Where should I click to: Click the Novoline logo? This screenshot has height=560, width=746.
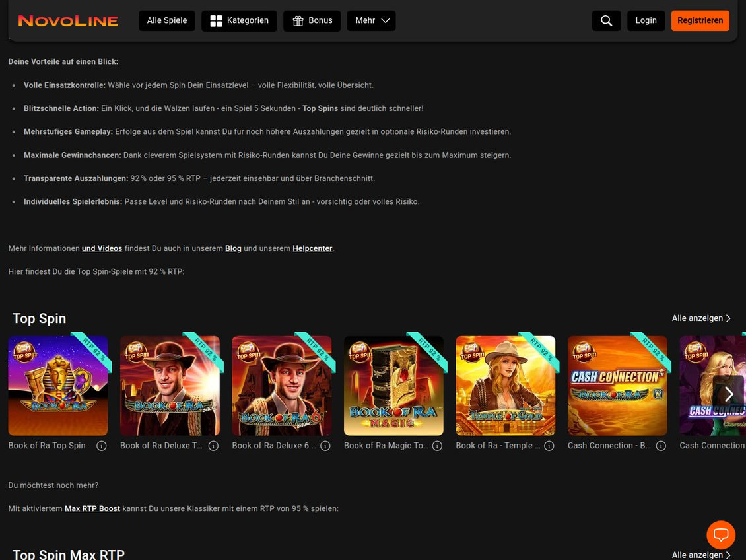pyautogui.click(x=68, y=21)
